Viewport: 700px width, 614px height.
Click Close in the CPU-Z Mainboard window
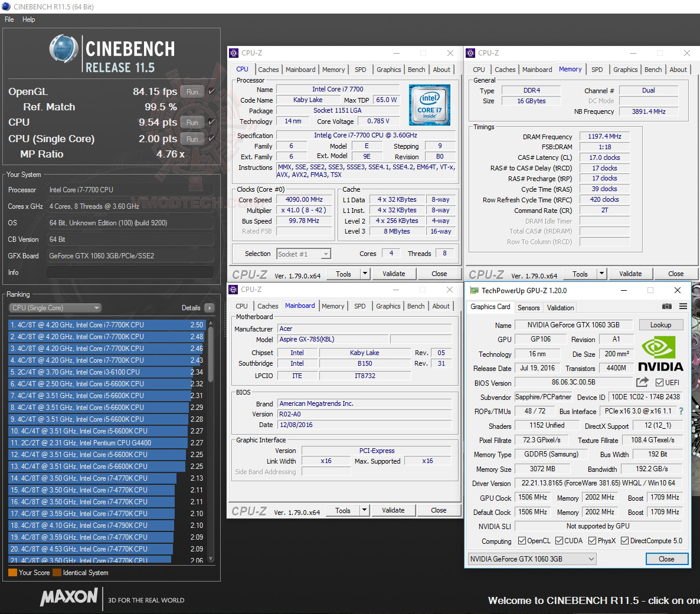[439, 510]
